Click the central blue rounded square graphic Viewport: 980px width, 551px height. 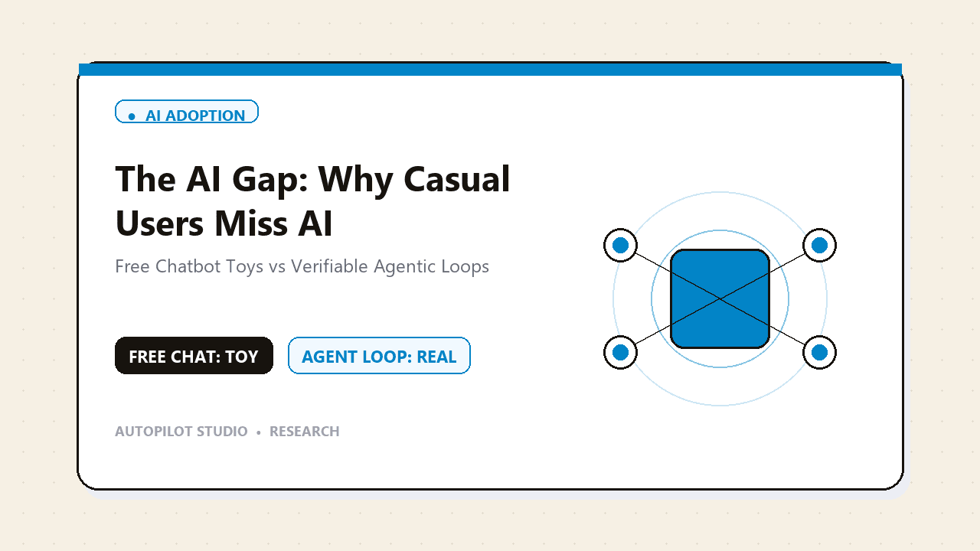tap(720, 298)
